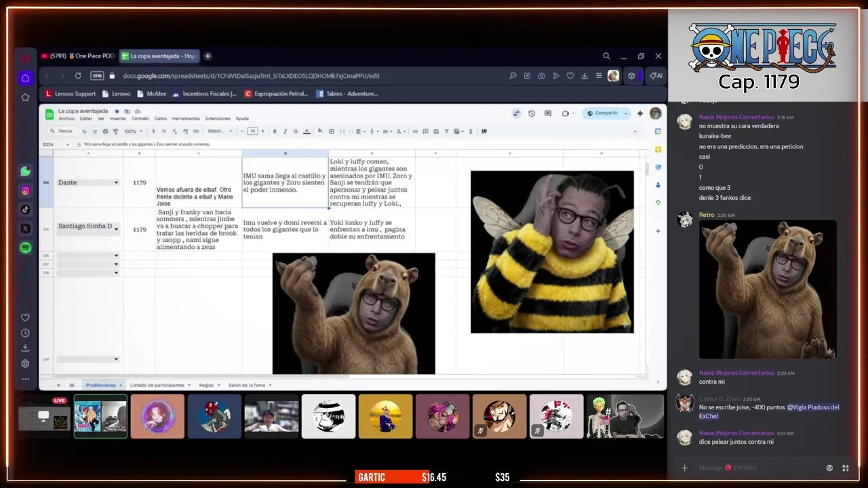Open the cell name box dropdown D234

tap(67, 144)
